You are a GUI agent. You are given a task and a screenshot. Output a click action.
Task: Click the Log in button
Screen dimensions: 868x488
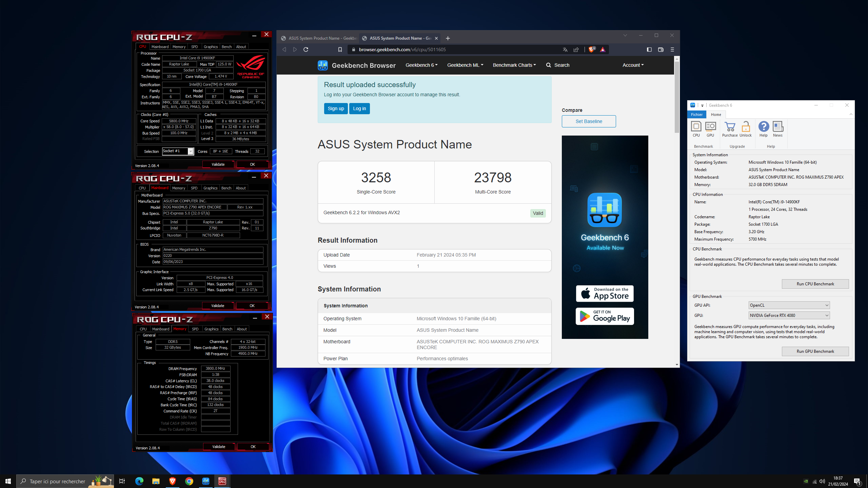359,108
